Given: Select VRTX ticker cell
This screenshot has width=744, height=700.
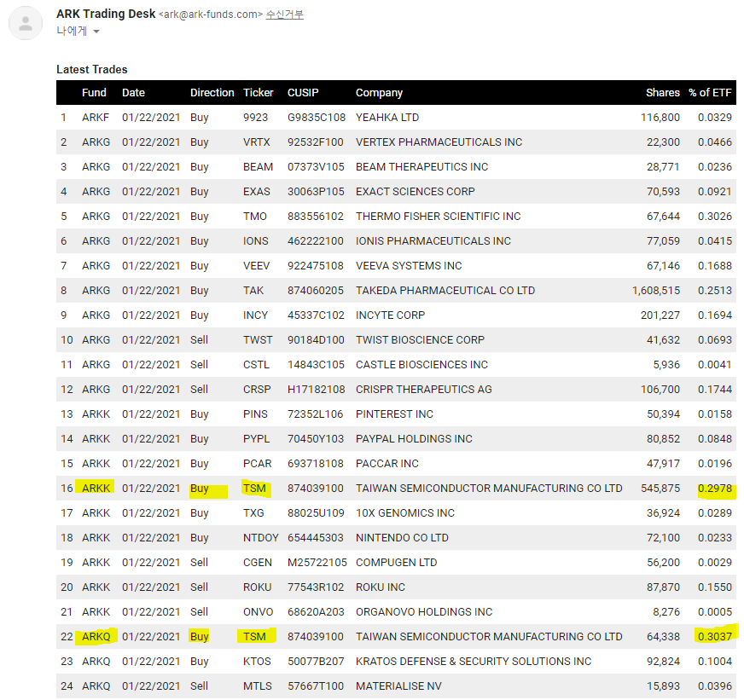Looking at the screenshot, I should (257, 142).
